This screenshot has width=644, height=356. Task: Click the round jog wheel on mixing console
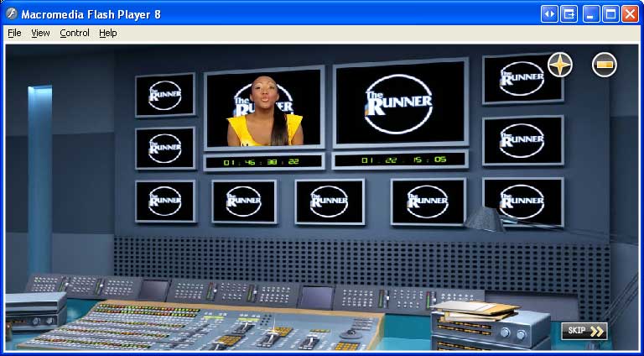pyautogui.click(x=351, y=334)
